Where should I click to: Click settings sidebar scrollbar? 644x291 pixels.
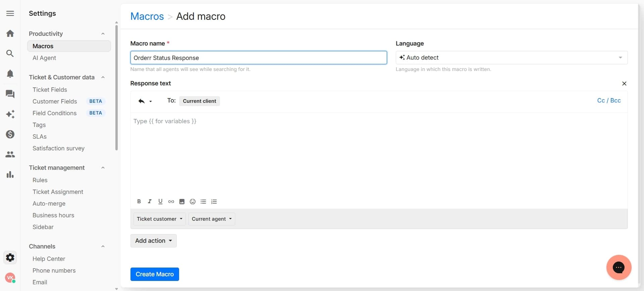pyautogui.click(x=116, y=87)
